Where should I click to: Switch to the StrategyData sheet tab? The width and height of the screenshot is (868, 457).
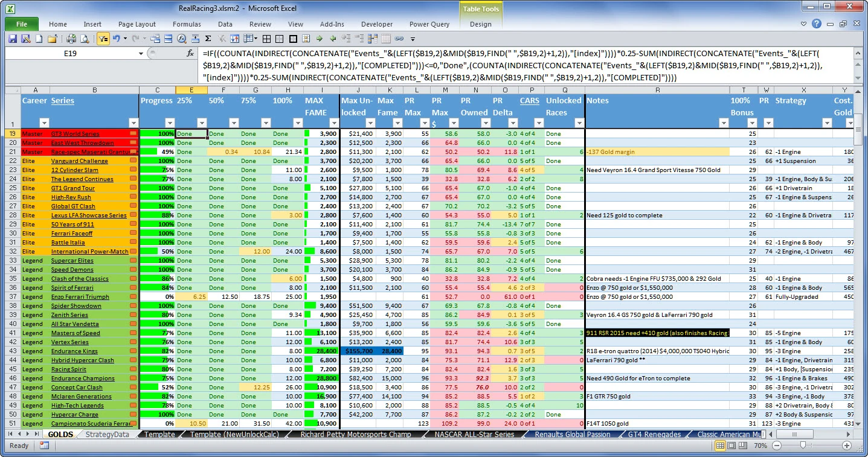coord(107,434)
